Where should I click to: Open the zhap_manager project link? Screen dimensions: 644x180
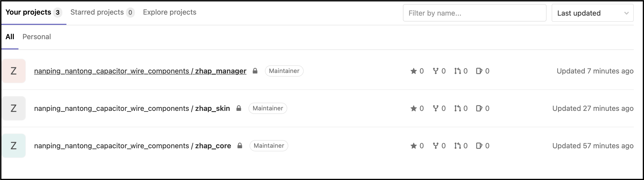140,71
